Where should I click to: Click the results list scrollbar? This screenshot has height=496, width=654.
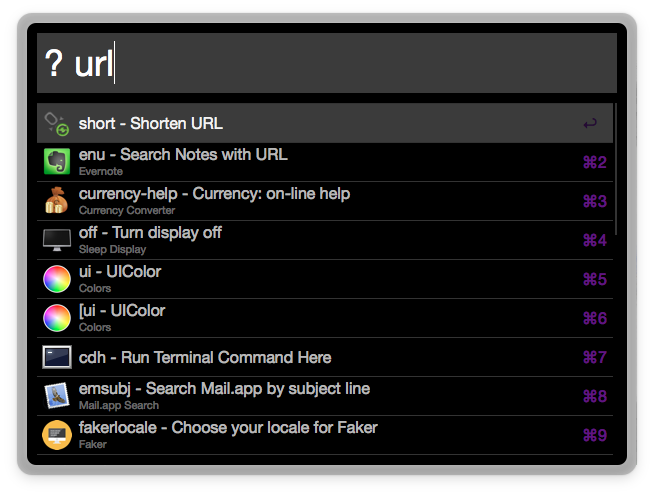point(614,170)
